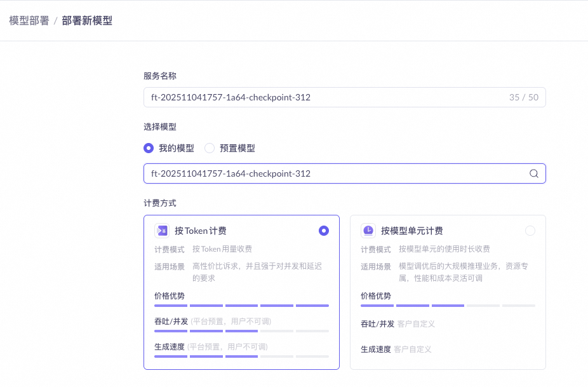Click the 35 / 50 character counter

523,97
